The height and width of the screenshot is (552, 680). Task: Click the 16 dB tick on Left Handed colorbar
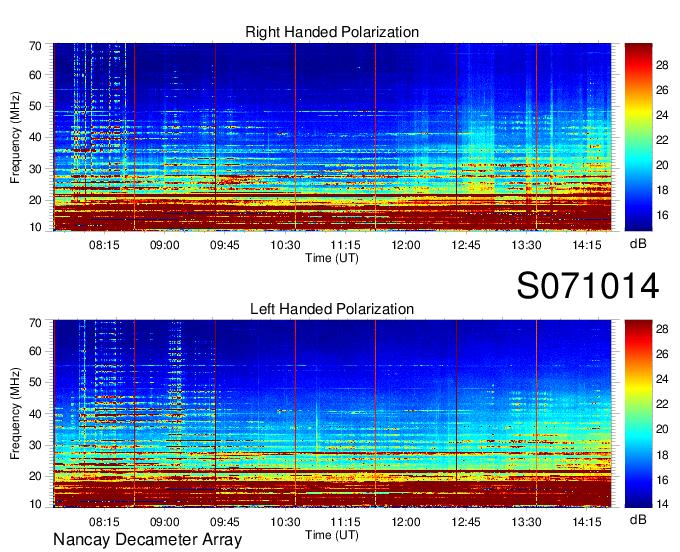tap(662, 480)
